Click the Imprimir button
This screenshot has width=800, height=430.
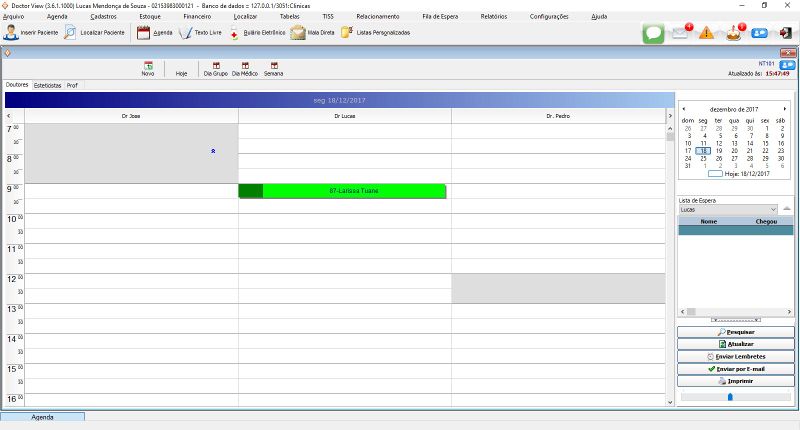point(735,380)
